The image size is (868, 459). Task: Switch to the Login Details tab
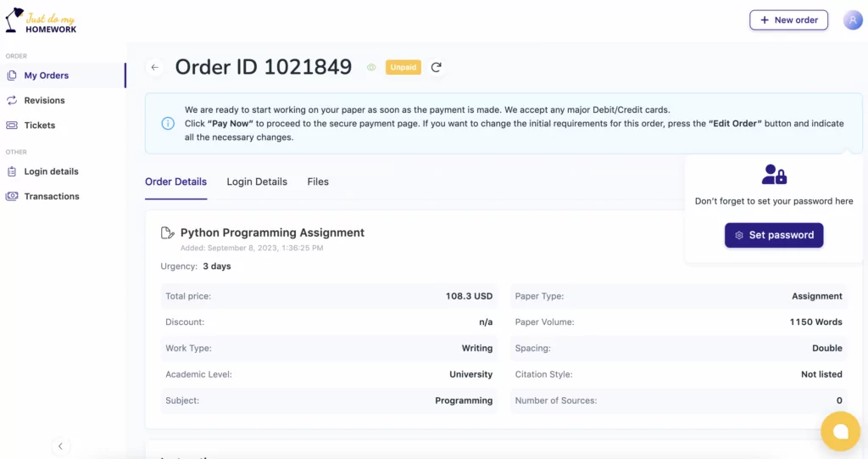tap(257, 182)
